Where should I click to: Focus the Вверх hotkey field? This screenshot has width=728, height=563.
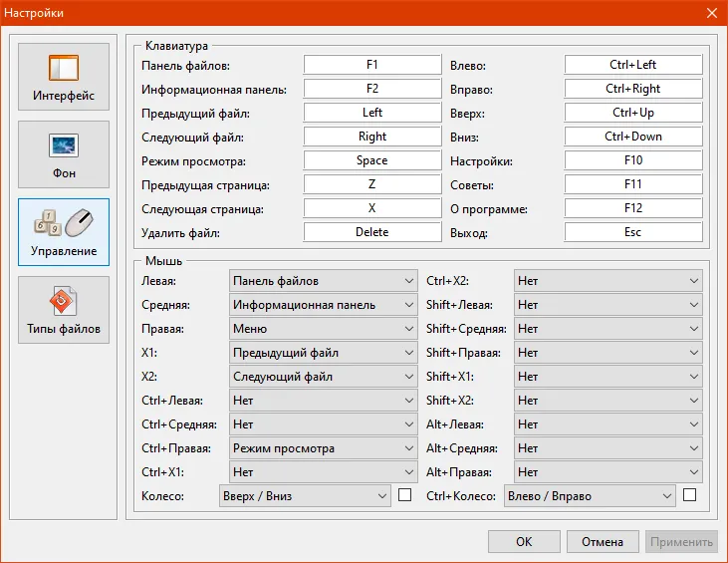[x=633, y=113]
